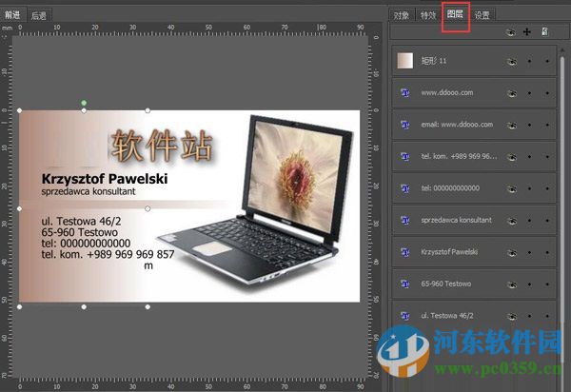Image resolution: width=571 pixels, height=392 pixels.
Task: Hide the 65-960 Testowo layer
Action: coord(512,284)
